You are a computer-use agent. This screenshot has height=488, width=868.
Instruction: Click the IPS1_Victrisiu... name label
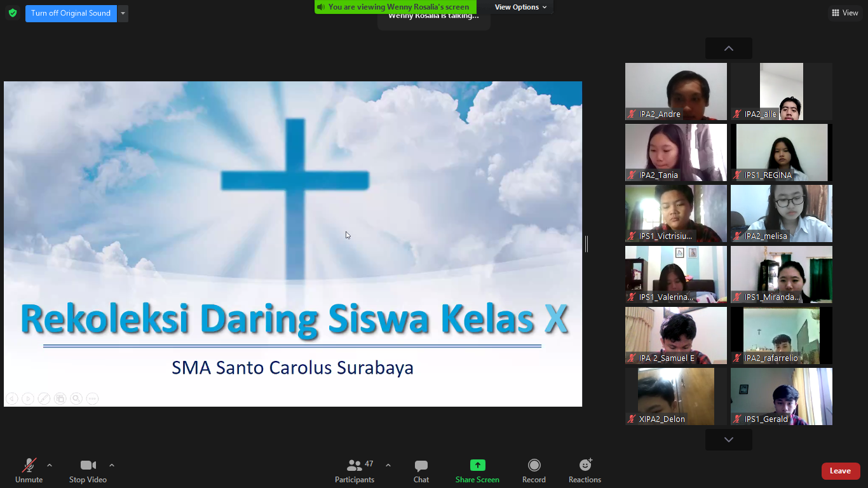[666, 236]
